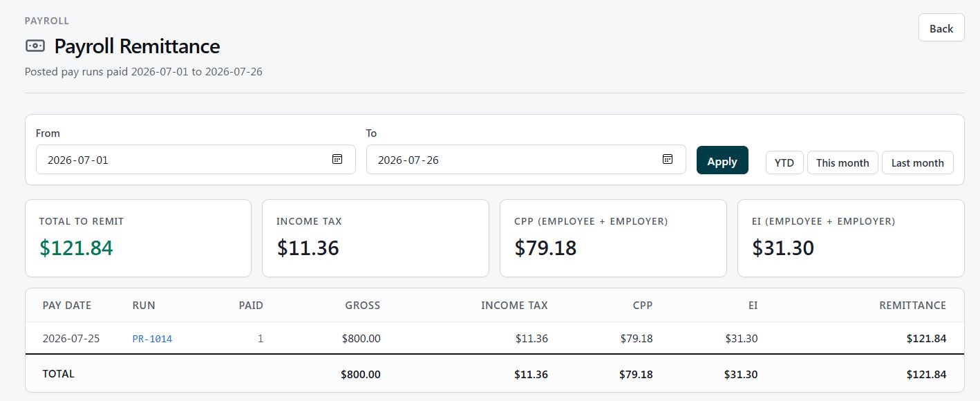This screenshot has height=401, width=980.
Task: Click the From date field 2026-07-01
Action: coord(196,159)
